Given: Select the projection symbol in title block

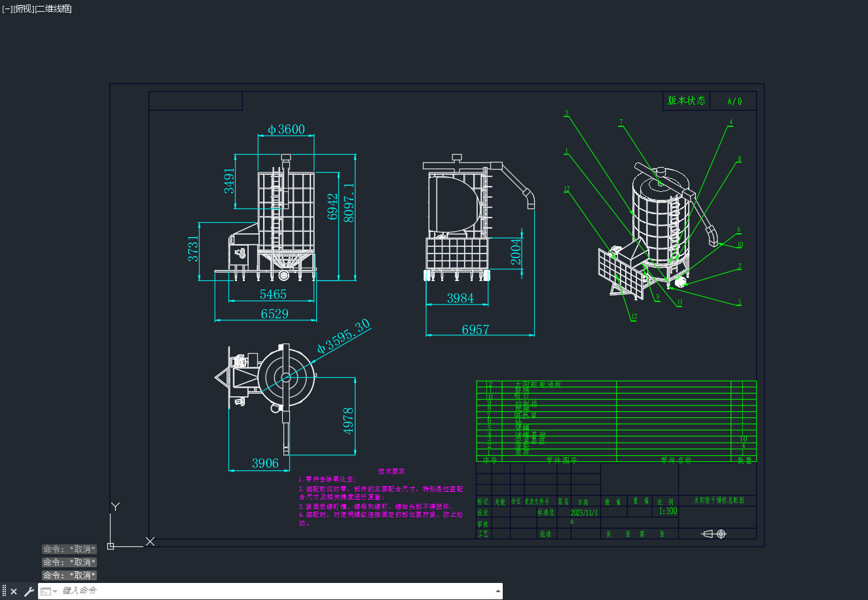Looking at the screenshot, I should (714, 534).
